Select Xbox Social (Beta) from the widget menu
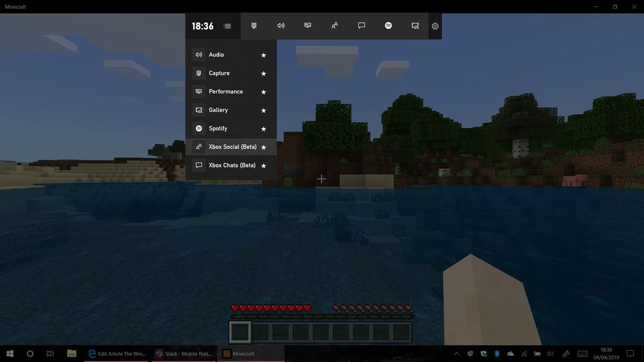 (x=231, y=146)
